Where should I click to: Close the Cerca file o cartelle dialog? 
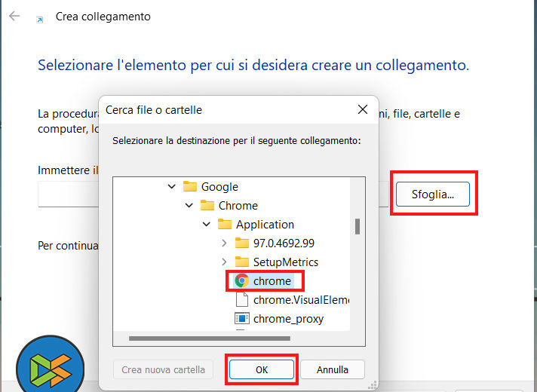pyautogui.click(x=363, y=110)
